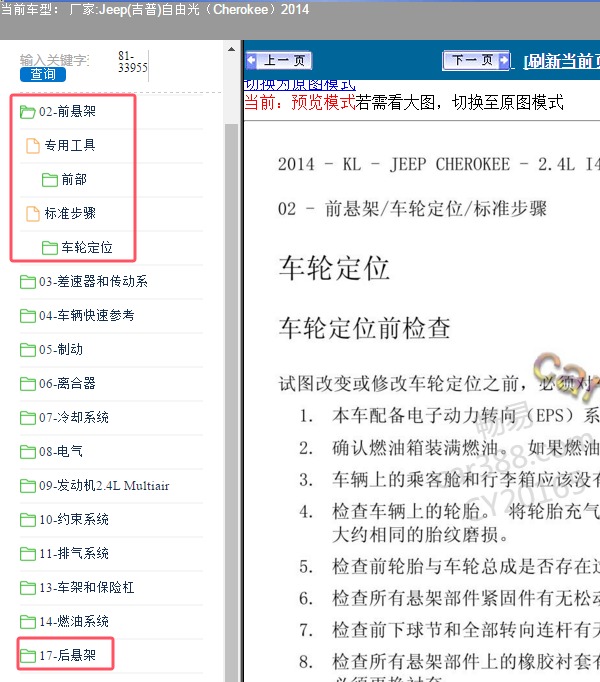Image resolution: width=600 pixels, height=682 pixels.
Task: Open the 前部 subfolder
Action: point(74,180)
